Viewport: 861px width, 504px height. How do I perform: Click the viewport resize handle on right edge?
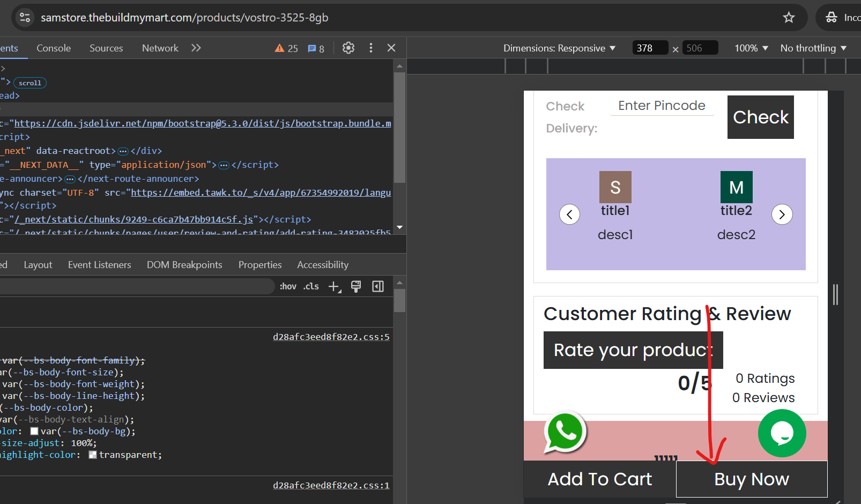point(836,295)
